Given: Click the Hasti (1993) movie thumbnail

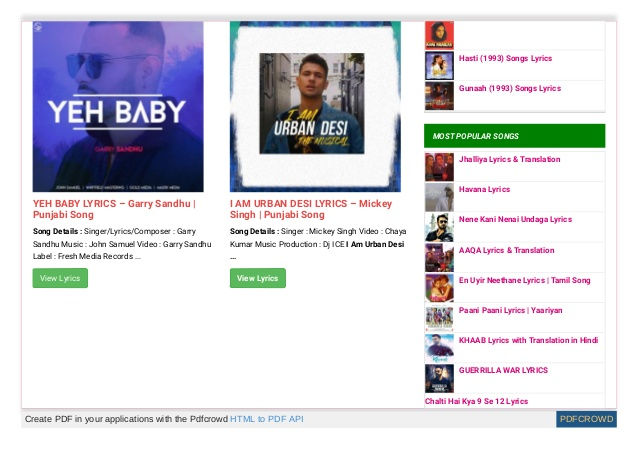Looking at the screenshot, I should (x=439, y=66).
